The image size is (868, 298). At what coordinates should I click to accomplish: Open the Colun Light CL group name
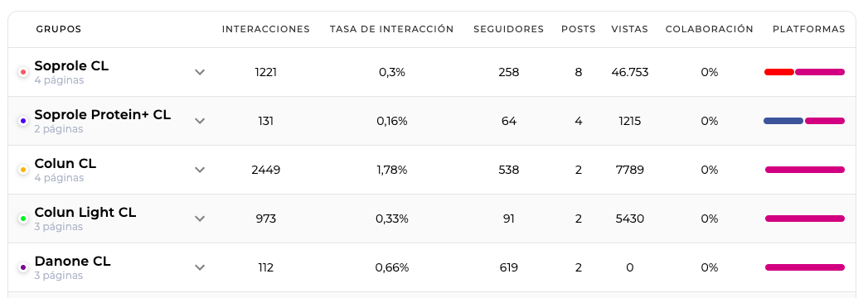coord(85,212)
